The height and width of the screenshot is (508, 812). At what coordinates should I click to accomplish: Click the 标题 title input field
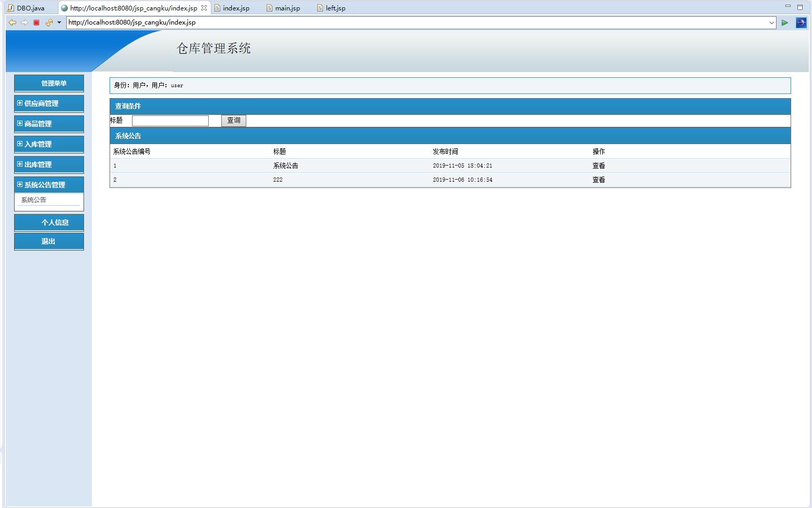[x=170, y=120]
